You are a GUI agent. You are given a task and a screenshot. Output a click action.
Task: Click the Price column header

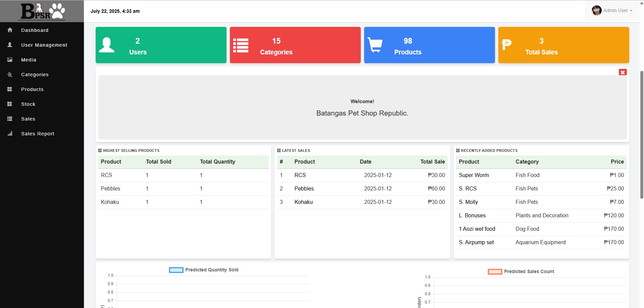617,162
